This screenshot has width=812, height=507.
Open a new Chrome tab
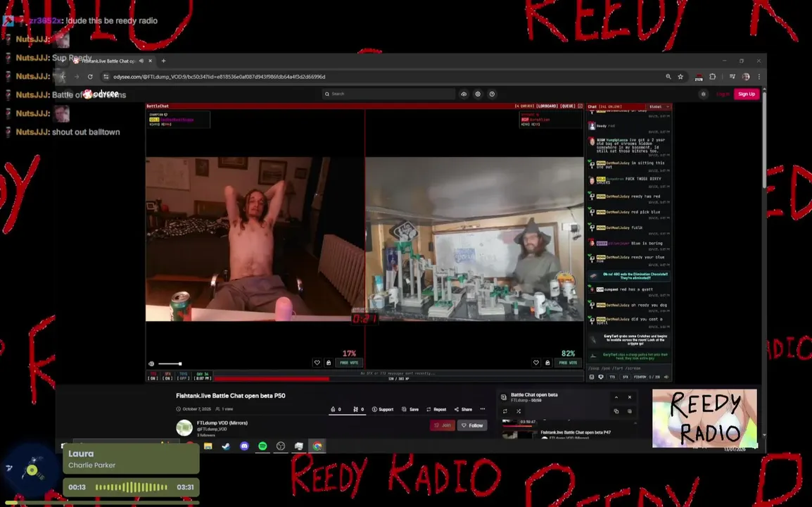click(164, 61)
